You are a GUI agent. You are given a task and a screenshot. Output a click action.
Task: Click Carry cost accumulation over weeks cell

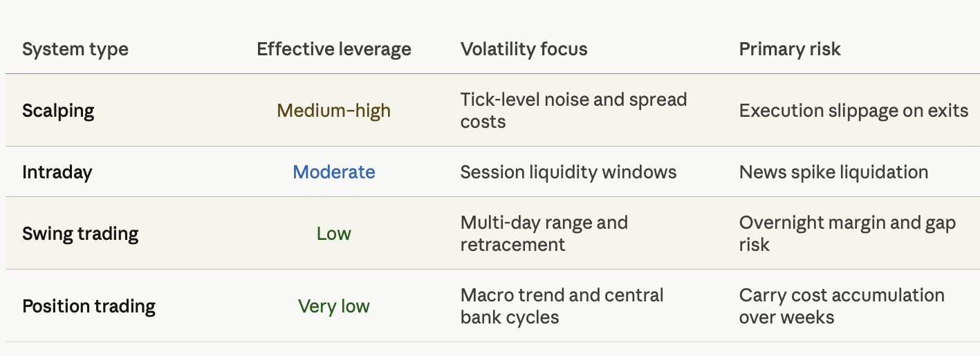(842, 306)
